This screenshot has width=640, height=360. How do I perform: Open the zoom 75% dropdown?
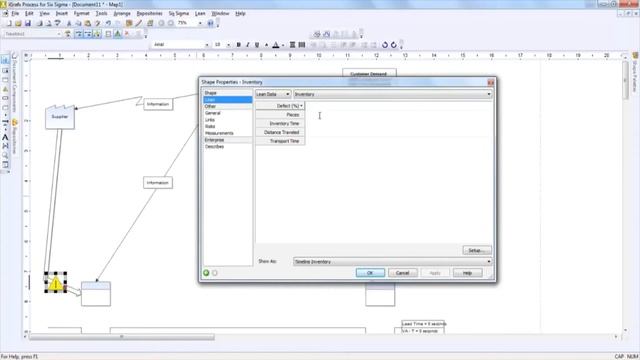200,23
